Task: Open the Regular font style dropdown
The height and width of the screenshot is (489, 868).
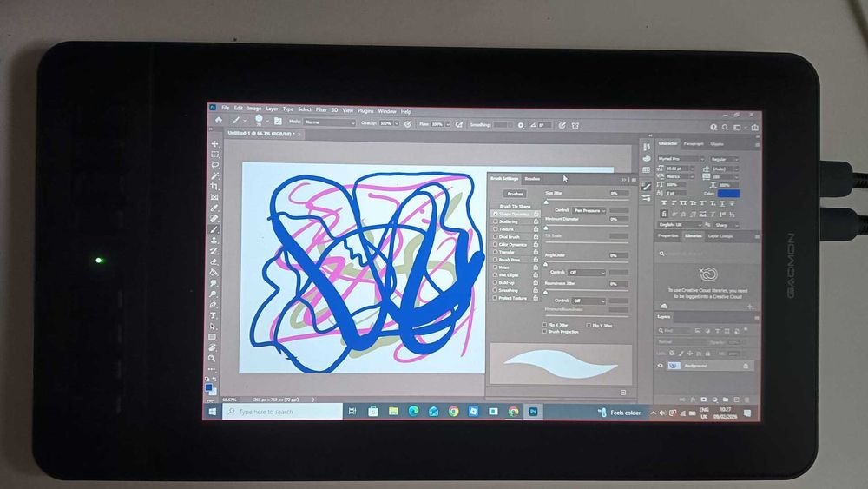Action: pyautogui.click(x=725, y=160)
